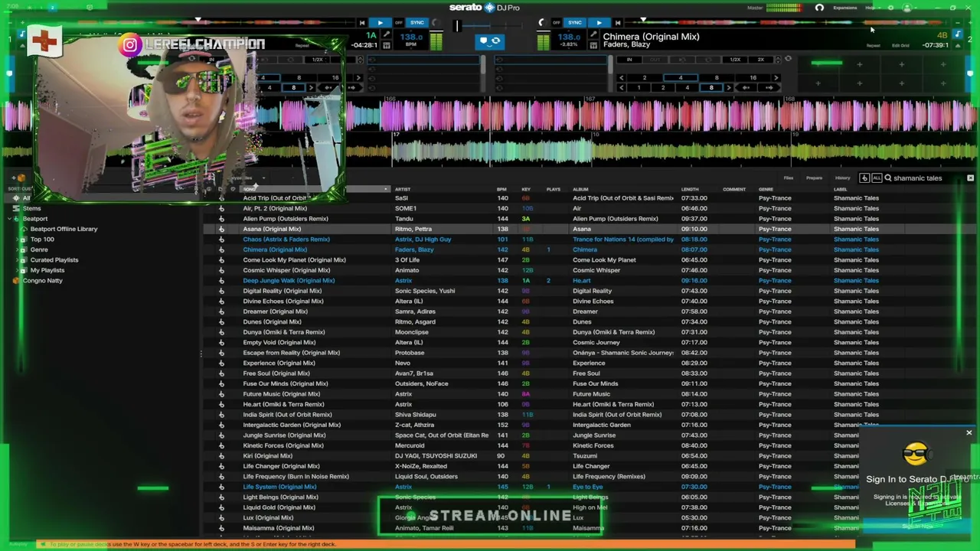Set loop IN point on right deck
Screen dimensions: 980x551
629,60
